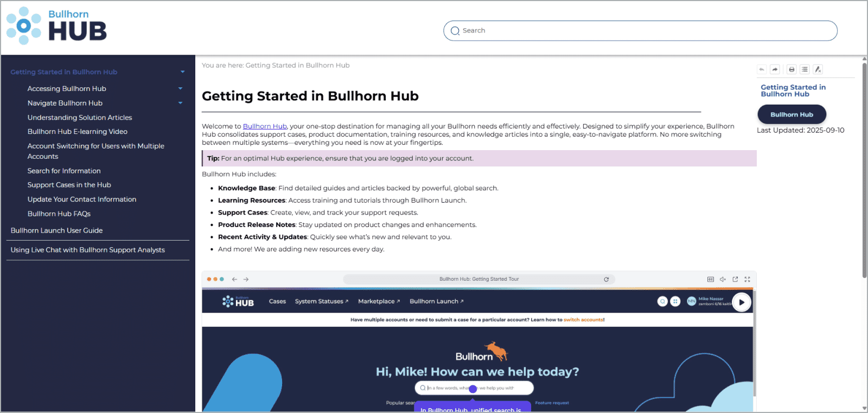Screen dimensions: 868x413
Task: Click the forward arrow in the embedded tour
Action: [246, 279]
